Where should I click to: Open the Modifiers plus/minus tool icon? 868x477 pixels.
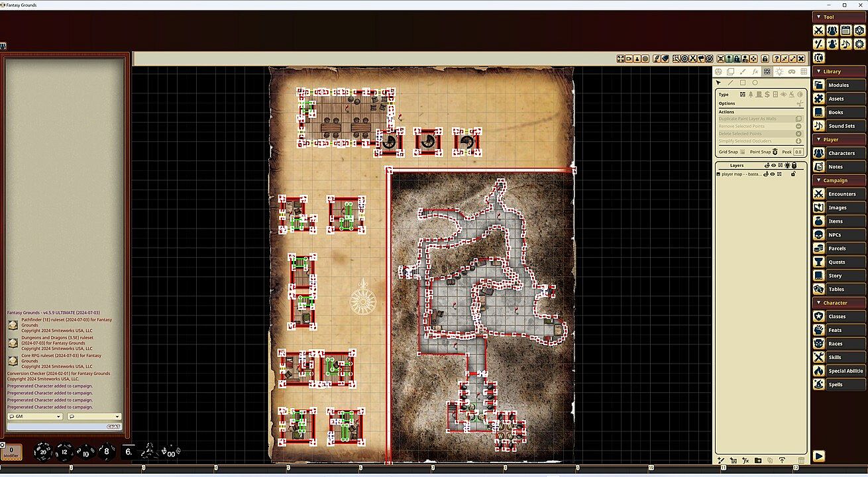(x=818, y=44)
